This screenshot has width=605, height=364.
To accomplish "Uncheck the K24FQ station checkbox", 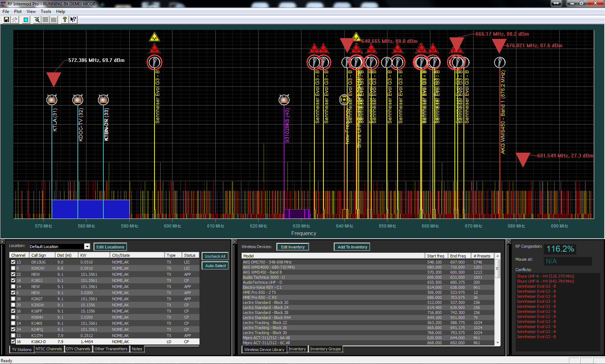I will click(x=13, y=329).
